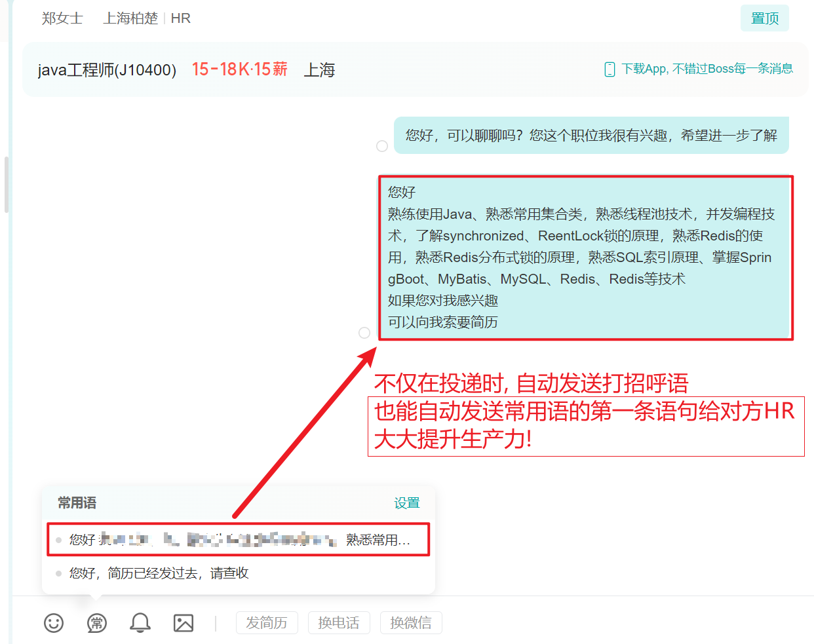Click the 换电话 exchange phone button
Viewport: 814px width, 644px height.
pyautogui.click(x=339, y=622)
